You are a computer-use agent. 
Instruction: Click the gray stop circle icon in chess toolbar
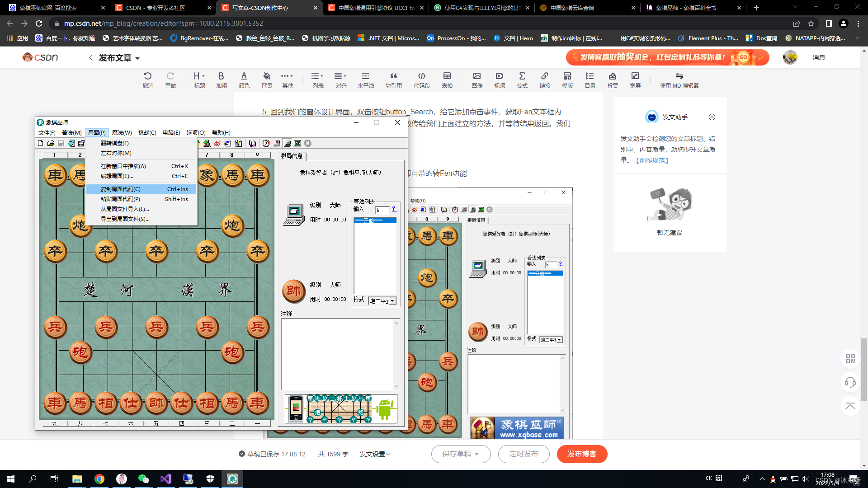click(x=308, y=143)
